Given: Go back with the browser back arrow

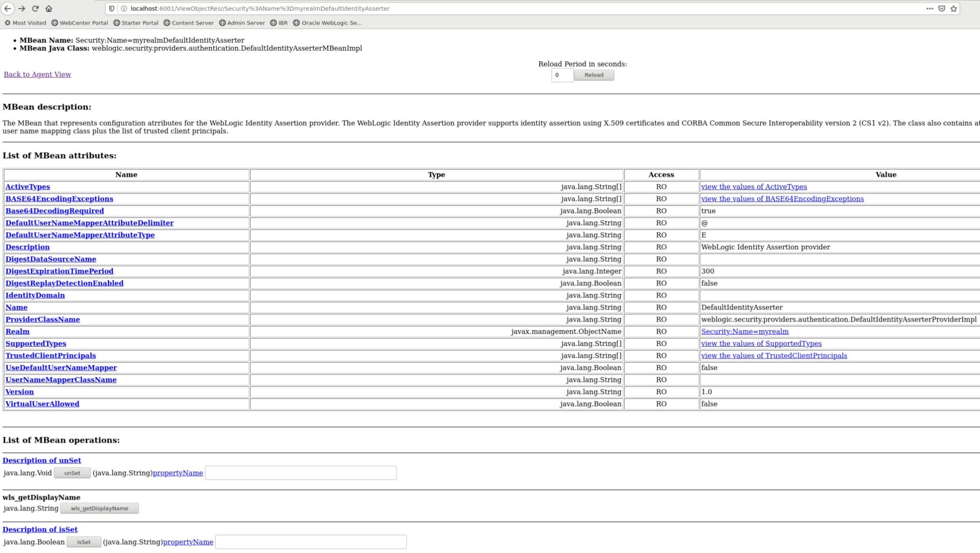Looking at the screenshot, I should click(x=8, y=9).
